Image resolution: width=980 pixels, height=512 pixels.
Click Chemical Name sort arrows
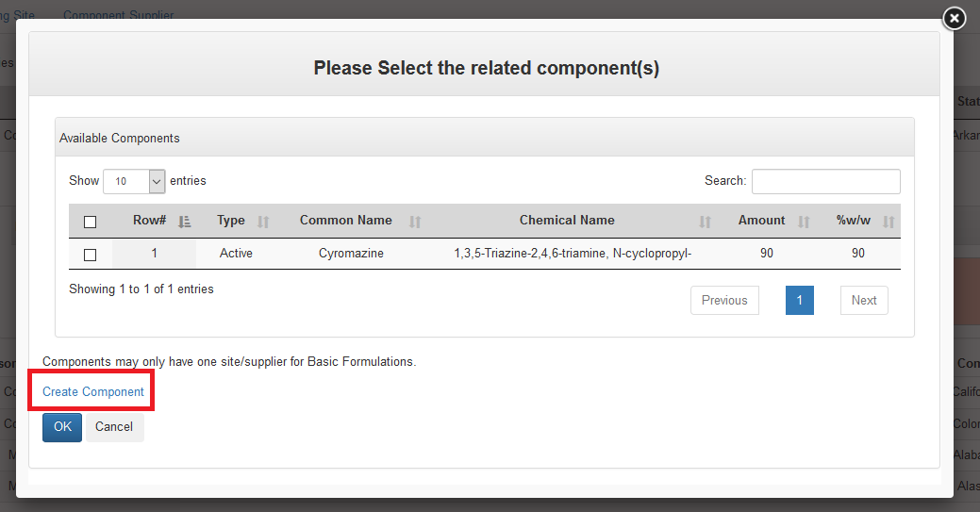(x=705, y=222)
